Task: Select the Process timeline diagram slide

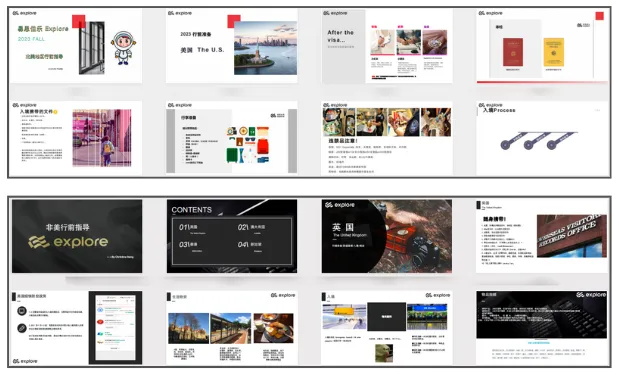Action: click(542, 138)
